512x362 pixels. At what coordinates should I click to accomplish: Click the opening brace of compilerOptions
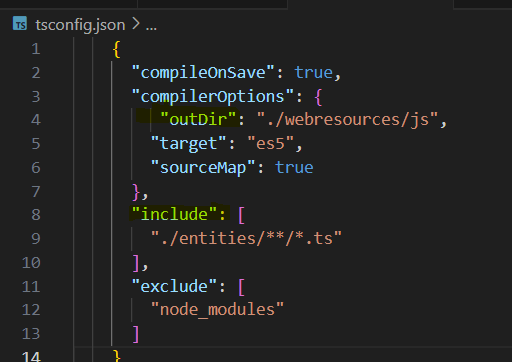click(318, 97)
